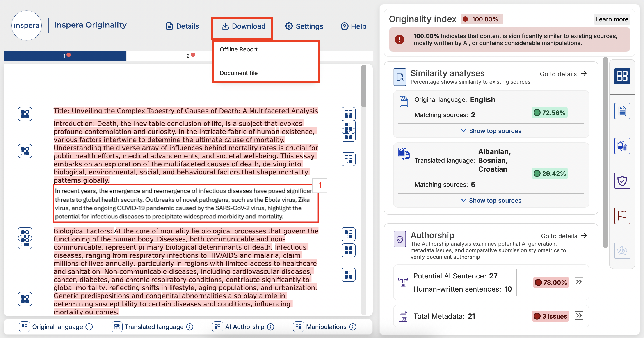Click the document pane vertical scrollbar
The height and width of the screenshot is (338, 644).
364,86
